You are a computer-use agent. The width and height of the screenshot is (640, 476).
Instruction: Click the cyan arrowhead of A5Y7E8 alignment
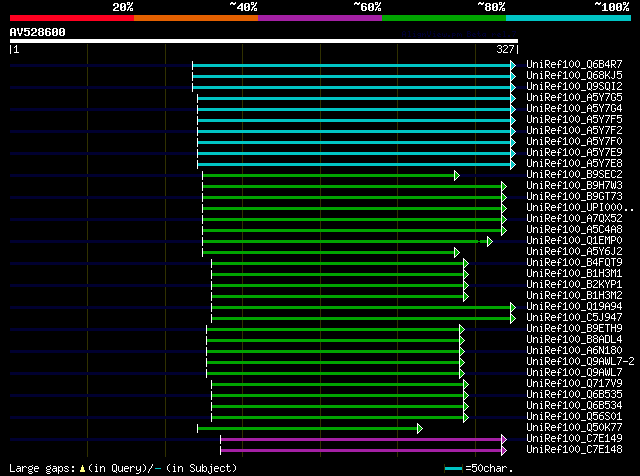click(513, 165)
